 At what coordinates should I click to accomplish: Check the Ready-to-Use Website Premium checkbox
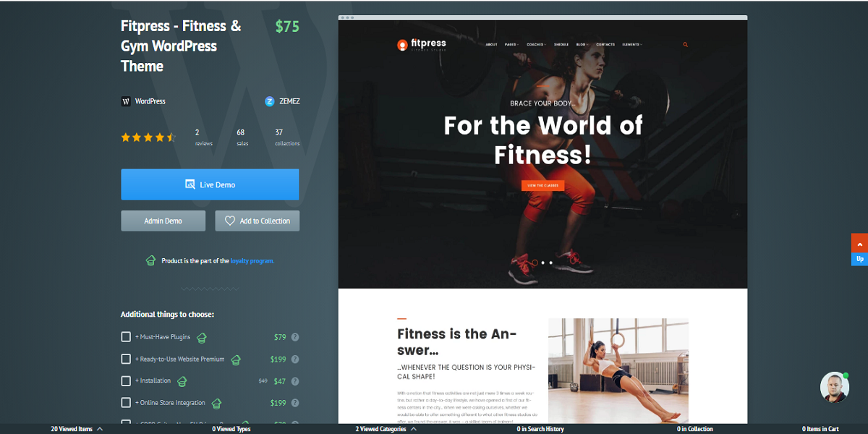126,359
